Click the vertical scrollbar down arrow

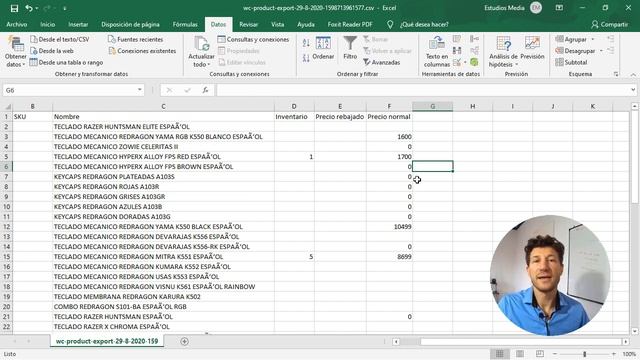(x=634, y=331)
